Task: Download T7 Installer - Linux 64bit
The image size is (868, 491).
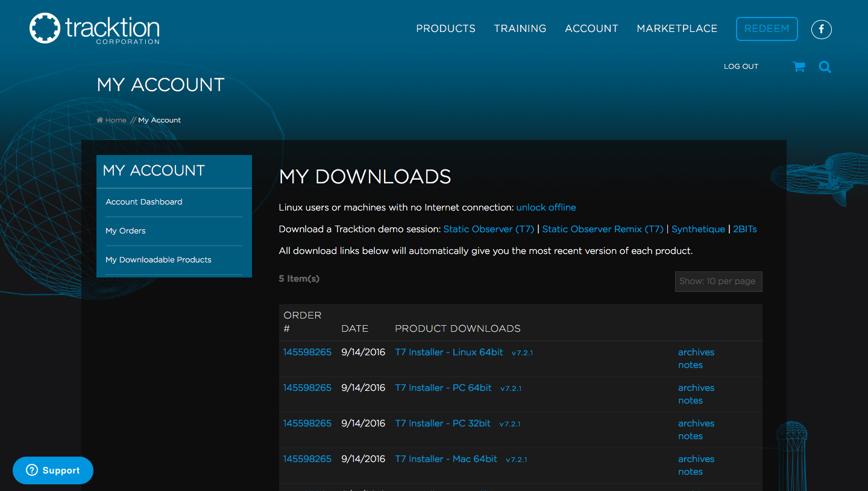Action: tap(448, 352)
